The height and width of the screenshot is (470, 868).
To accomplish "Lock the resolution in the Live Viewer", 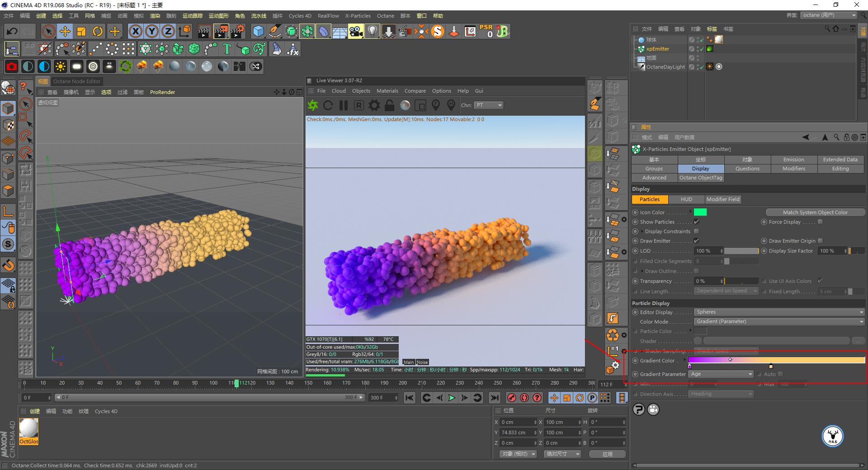I will pyautogui.click(x=389, y=105).
